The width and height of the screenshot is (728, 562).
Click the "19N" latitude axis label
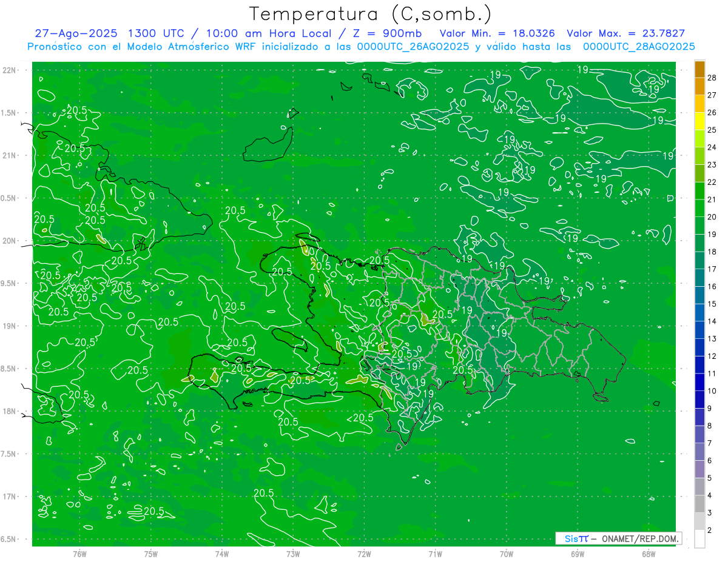coord(10,326)
